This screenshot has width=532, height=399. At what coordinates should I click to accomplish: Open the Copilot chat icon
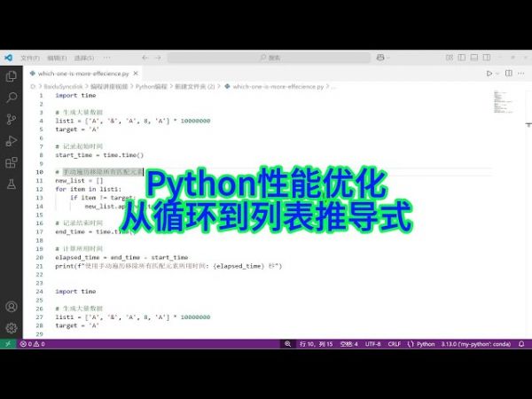pos(380,58)
